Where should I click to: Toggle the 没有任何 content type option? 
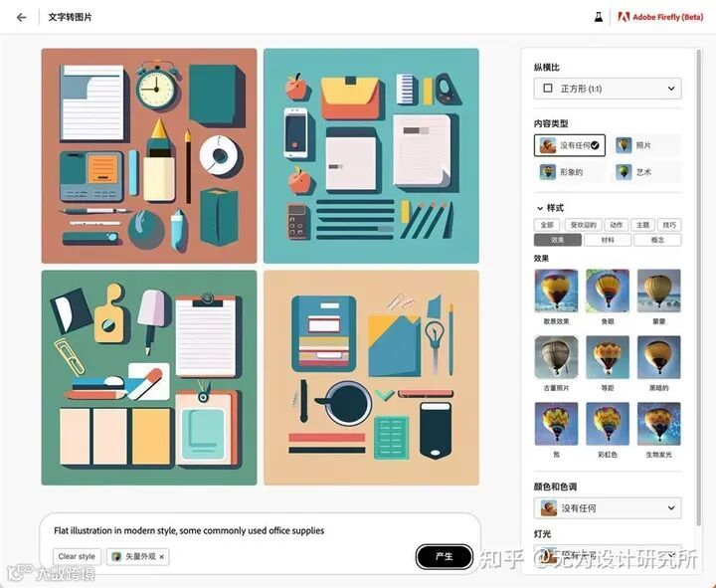[x=570, y=145]
